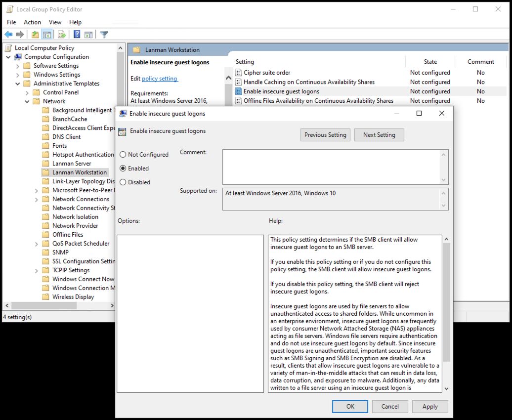Expand the Microsoft Peer-to-Peer node
The width and height of the screenshot is (512, 420).
coord(36,190)
